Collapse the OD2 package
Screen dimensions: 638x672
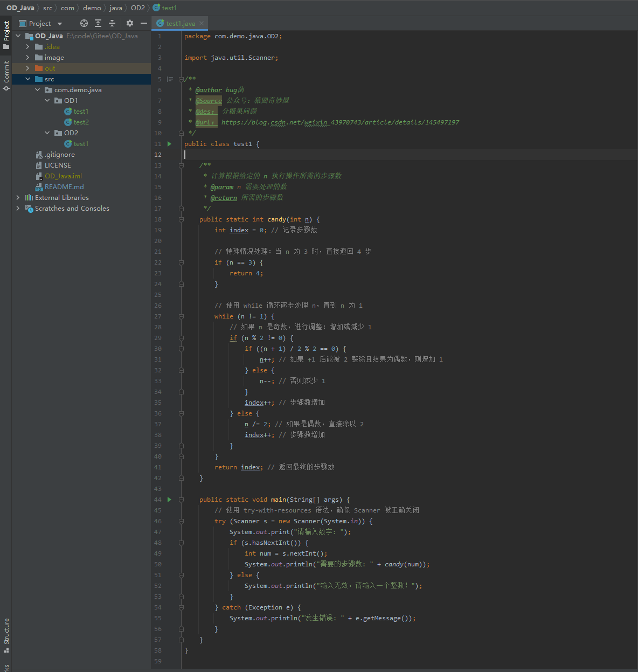[47, 133]
